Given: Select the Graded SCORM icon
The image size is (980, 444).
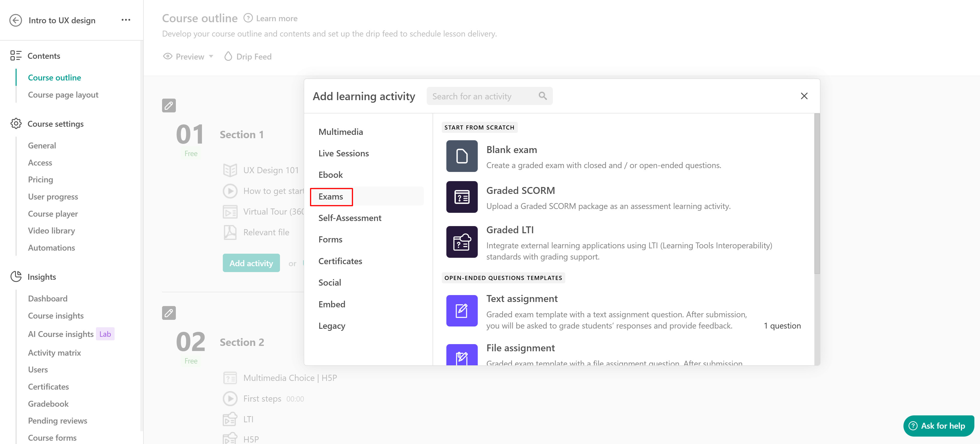Looking at the screenshot, I should tap(461, 197).
